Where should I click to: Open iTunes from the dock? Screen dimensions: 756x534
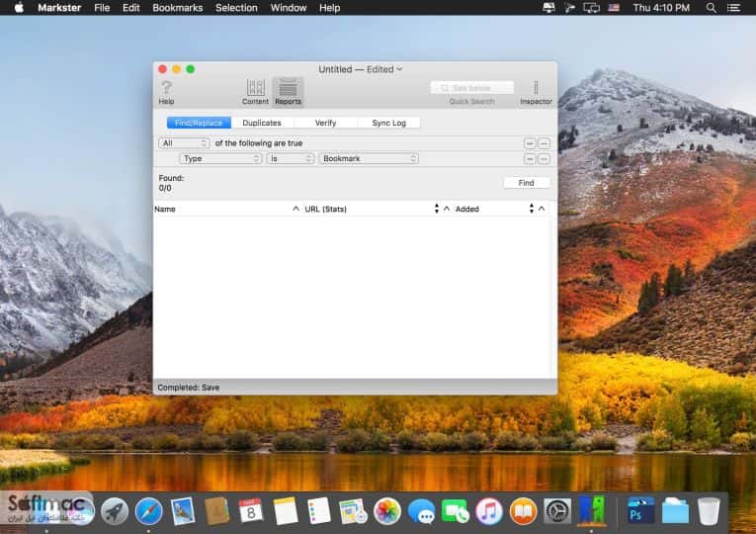[x=488, y=512]
